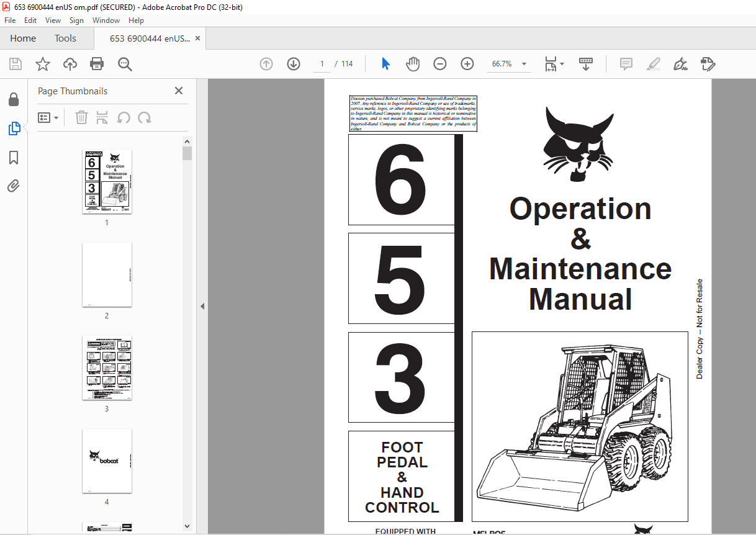
Task: Open the Window menu
Action: pos(106,20)
